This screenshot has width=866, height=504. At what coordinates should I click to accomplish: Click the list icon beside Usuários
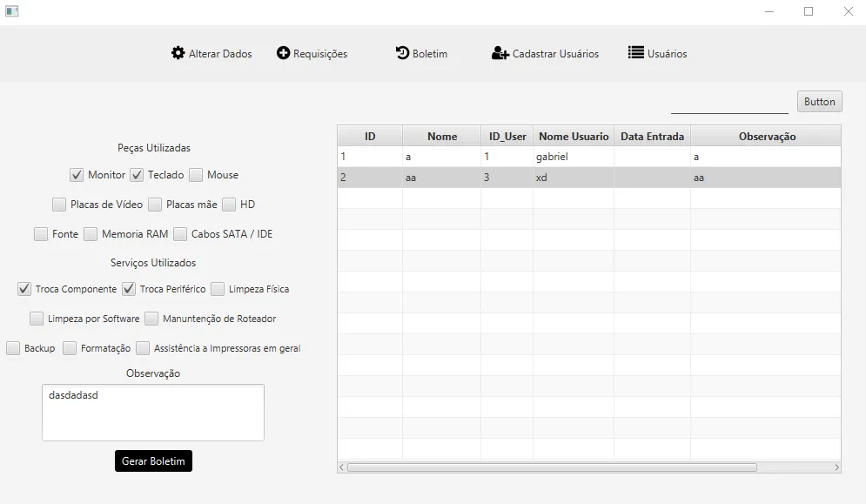click(x=635, y=53)
